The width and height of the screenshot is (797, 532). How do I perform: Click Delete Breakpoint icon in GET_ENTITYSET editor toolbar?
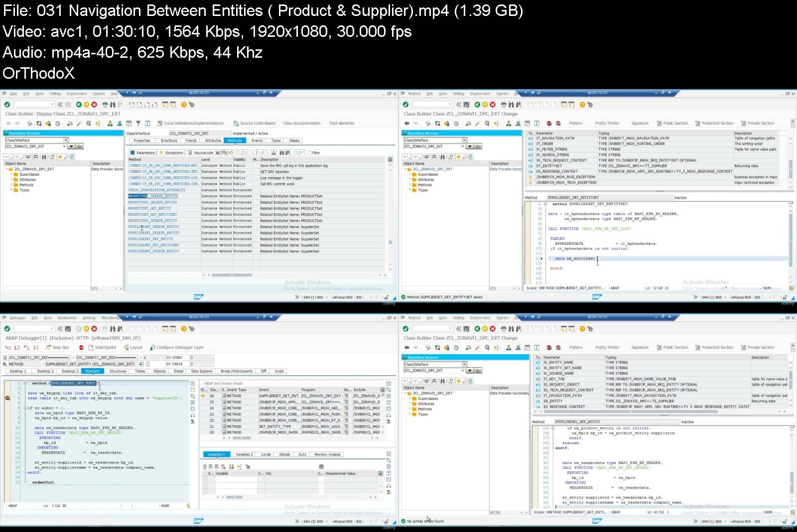[558, 124]
